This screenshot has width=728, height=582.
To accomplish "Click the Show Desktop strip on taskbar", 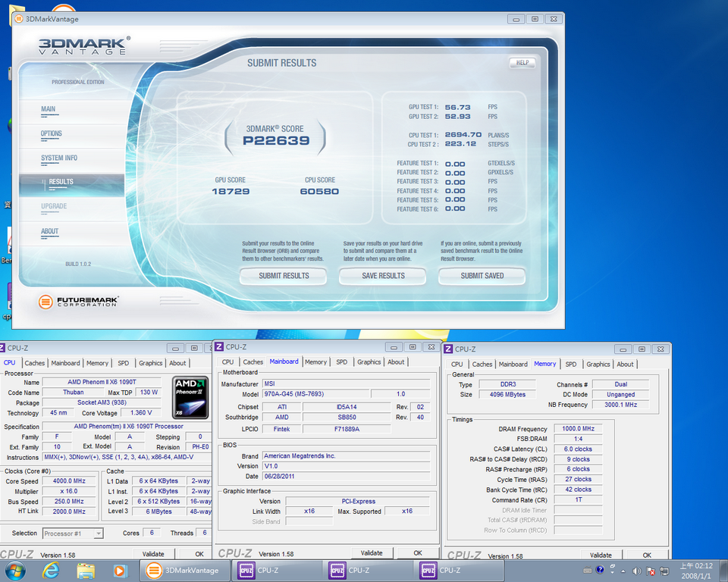I will (724, 571).
